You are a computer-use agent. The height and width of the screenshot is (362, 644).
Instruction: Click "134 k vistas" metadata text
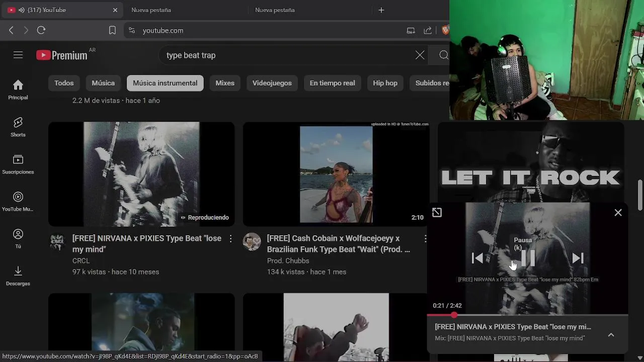(x=286, y=272)
